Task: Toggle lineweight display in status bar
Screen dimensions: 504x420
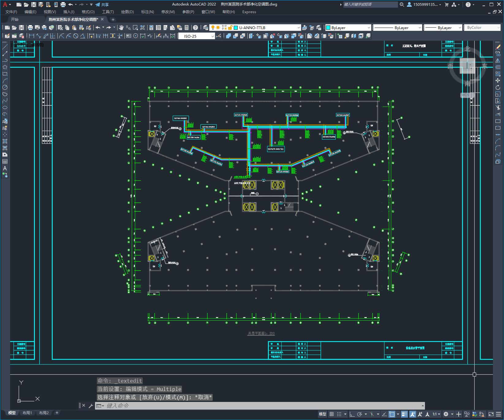Action: pos(404,414)
